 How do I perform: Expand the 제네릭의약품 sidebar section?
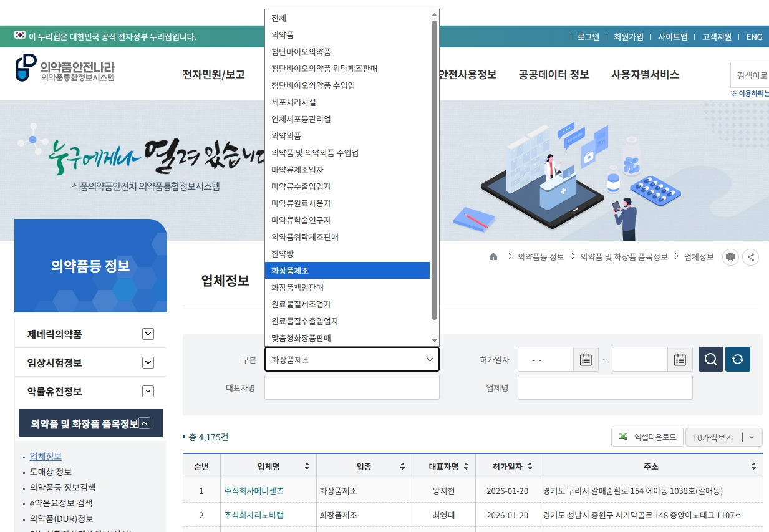(x=148, y=334)
